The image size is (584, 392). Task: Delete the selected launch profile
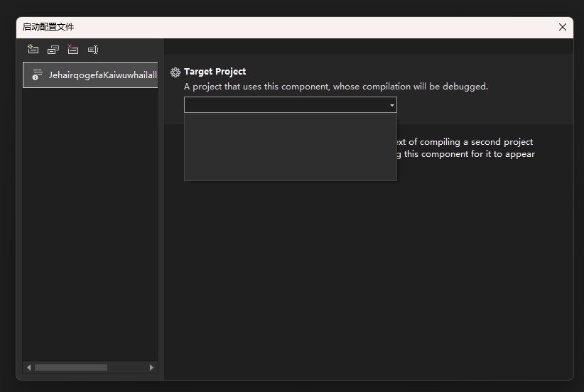click(72, 49)
